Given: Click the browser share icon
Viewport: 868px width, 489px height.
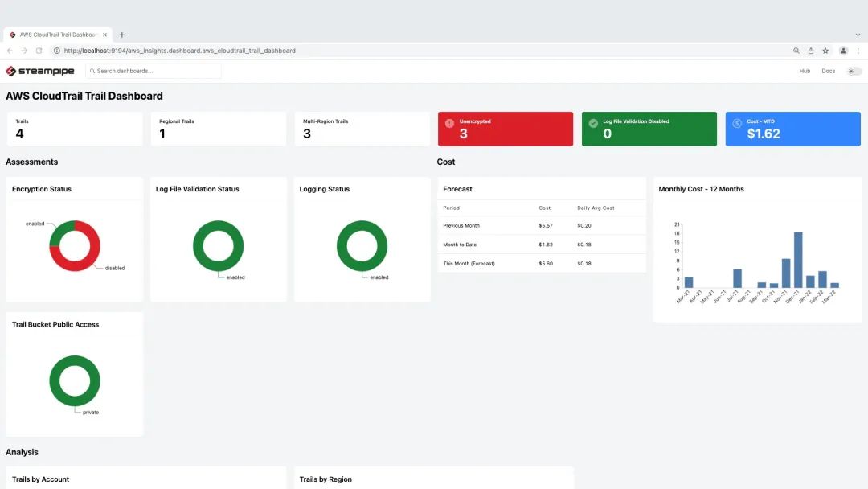Looking at the screenshot, I should click(811, 51).
